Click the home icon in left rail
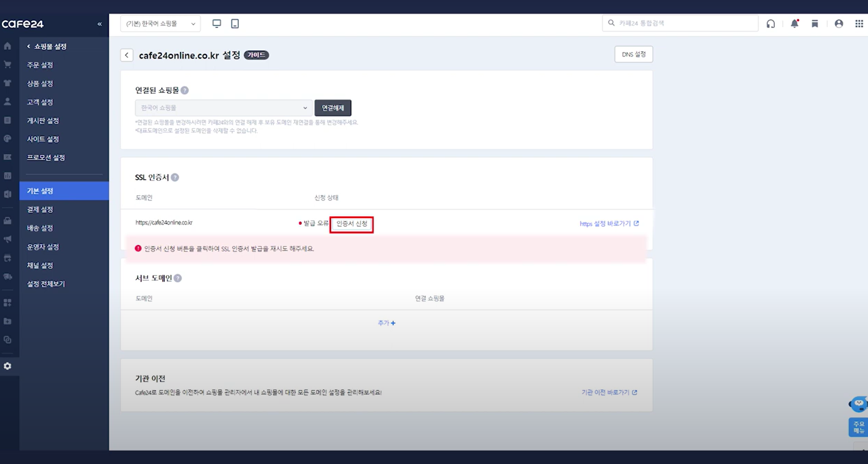This screenshot has height=464, width=868. click(7, 46)
